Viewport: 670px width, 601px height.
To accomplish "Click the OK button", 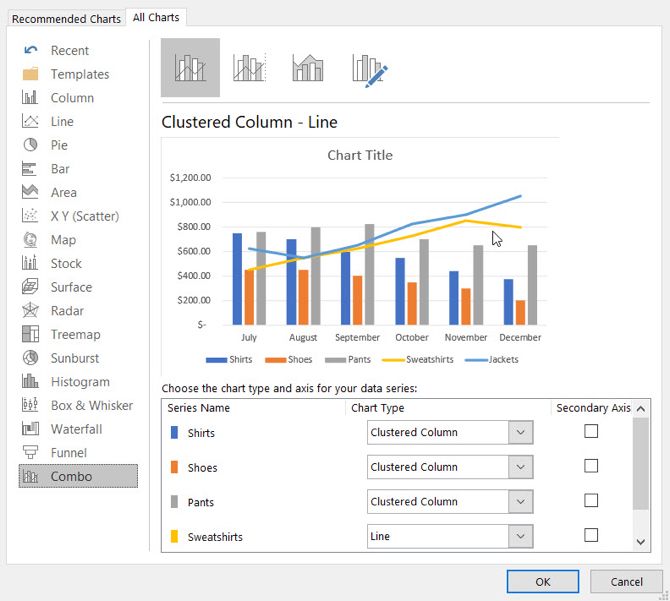I will click(542, 581).
